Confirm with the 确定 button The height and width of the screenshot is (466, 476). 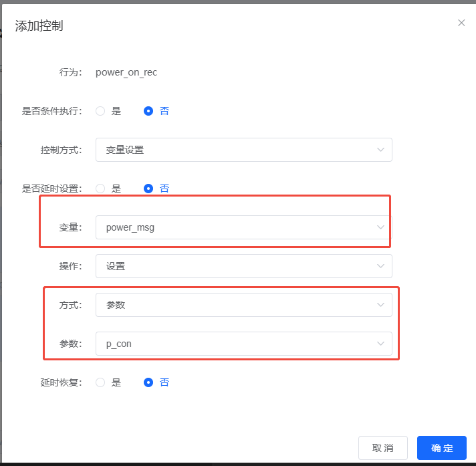click(x=442, y=448)
